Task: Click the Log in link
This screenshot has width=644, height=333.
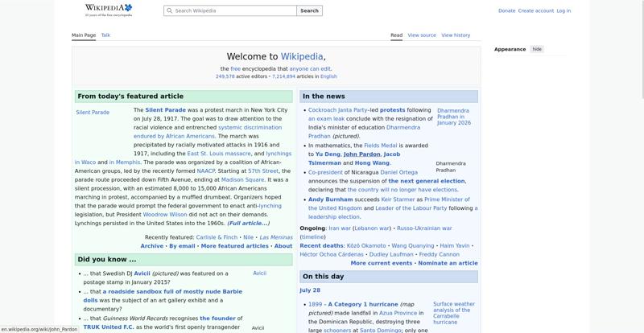Action: (563, 10)
